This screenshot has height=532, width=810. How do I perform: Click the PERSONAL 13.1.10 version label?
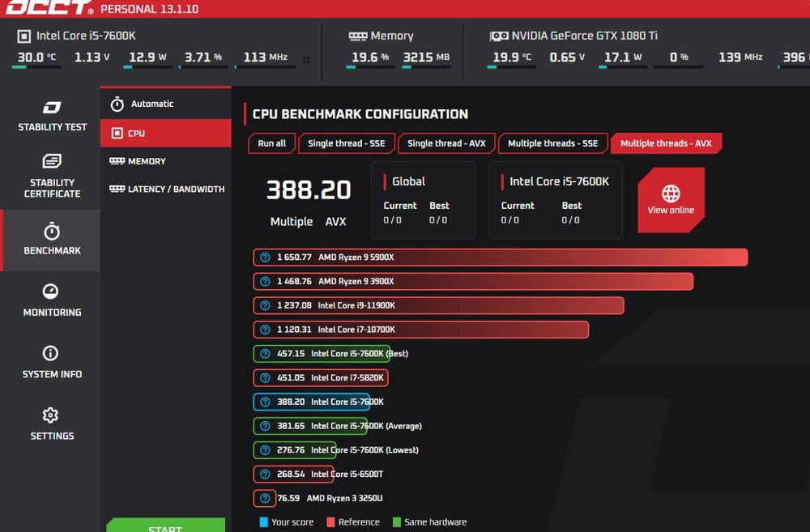(x=149, y=9)
